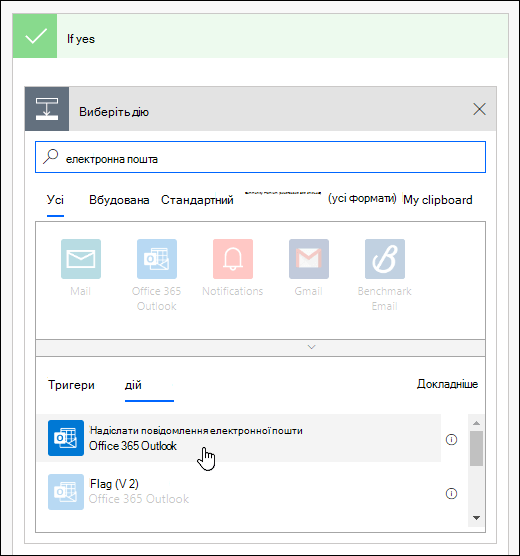Image resolution: width=520 pixels, height=556 pixels.
Task: Click the scrollbar up arrow
Action: coord(476,423)
